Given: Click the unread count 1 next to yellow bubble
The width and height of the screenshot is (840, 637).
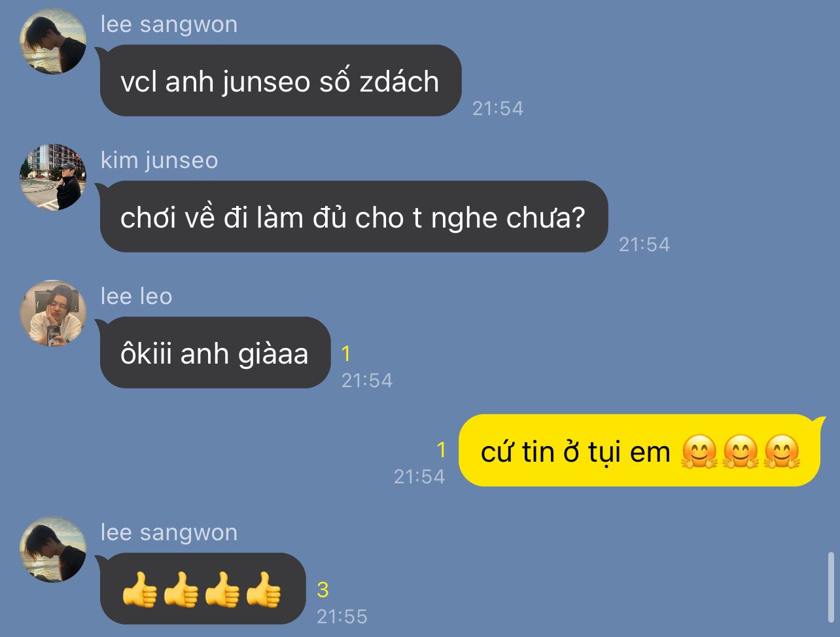Looking at the screenshot, I should click(441, 450).
